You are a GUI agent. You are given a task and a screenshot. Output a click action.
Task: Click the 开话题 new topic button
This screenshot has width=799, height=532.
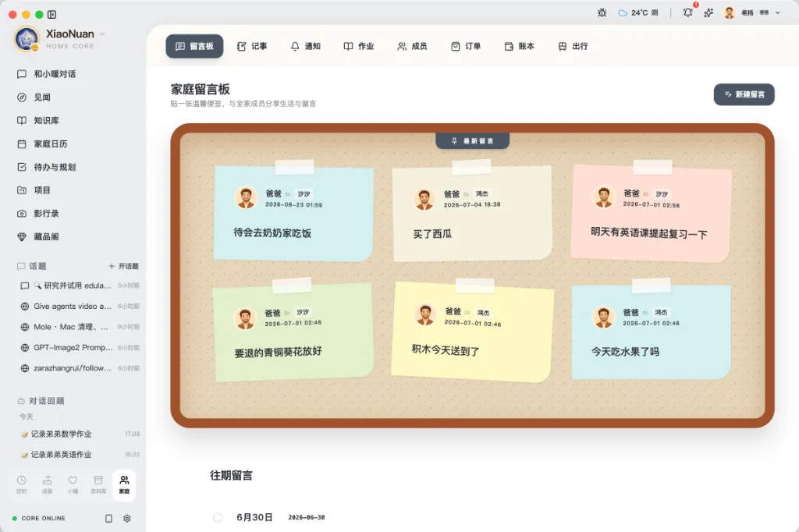(123, 266)
